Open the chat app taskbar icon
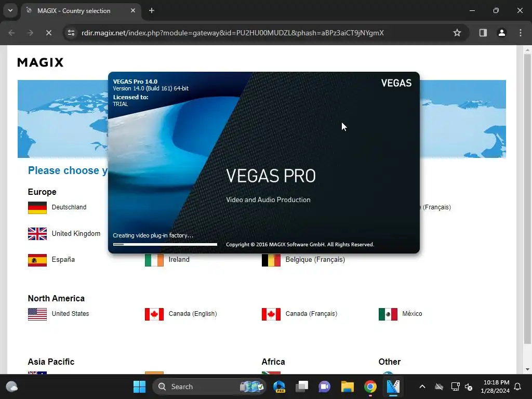 pos(324,387)
